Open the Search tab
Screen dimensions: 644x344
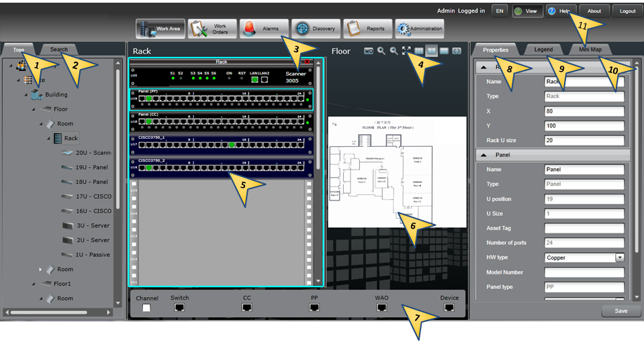tap(59, 50)
